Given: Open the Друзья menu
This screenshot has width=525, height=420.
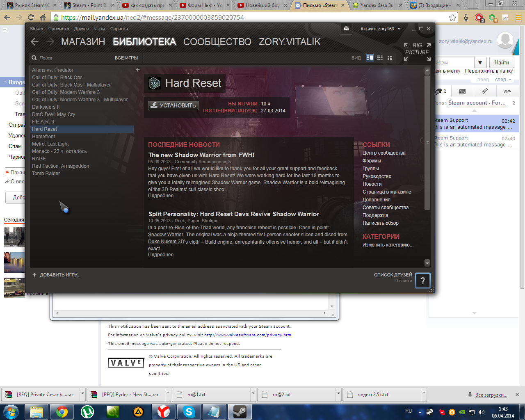Looking at the screenshot, I should (82, 29).
